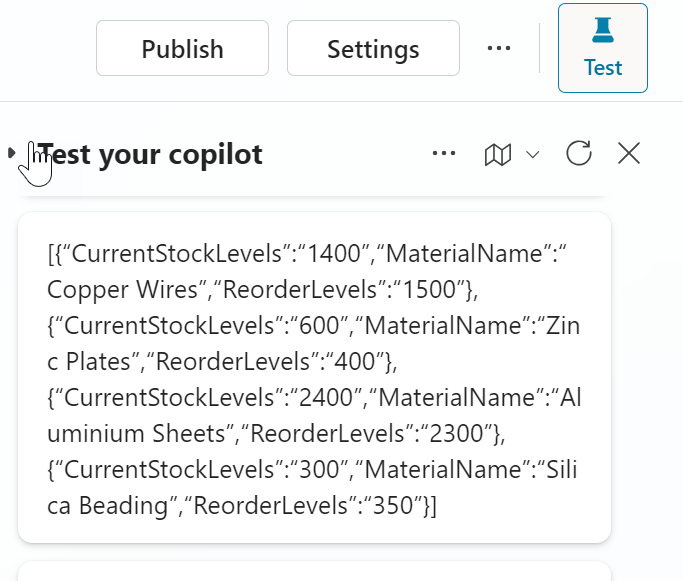Expand the triangle left of Test your copilot
The image size is (683, 581).
click(11, 153)
